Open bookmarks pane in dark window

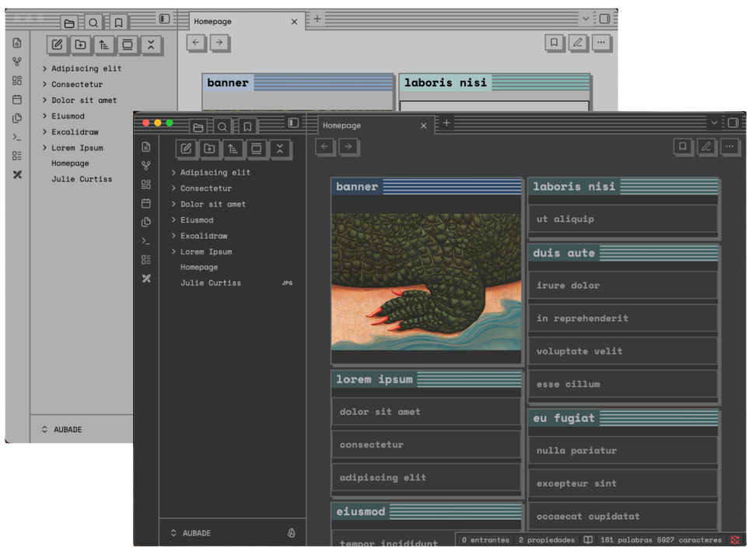click(247, 127)
